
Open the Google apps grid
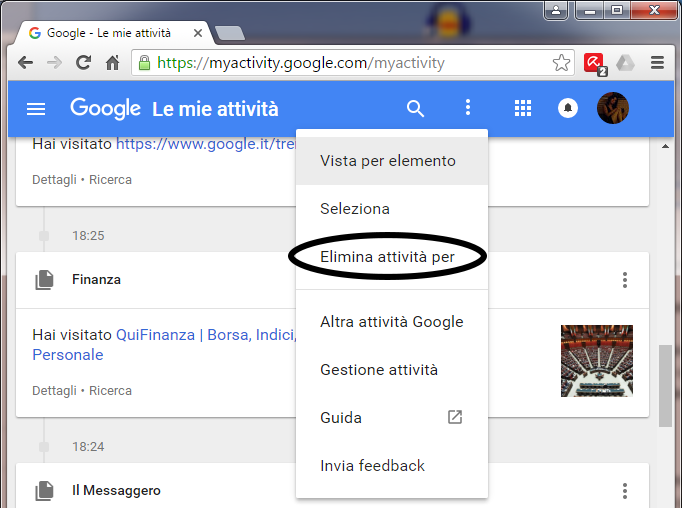click(x=523, y=108)
